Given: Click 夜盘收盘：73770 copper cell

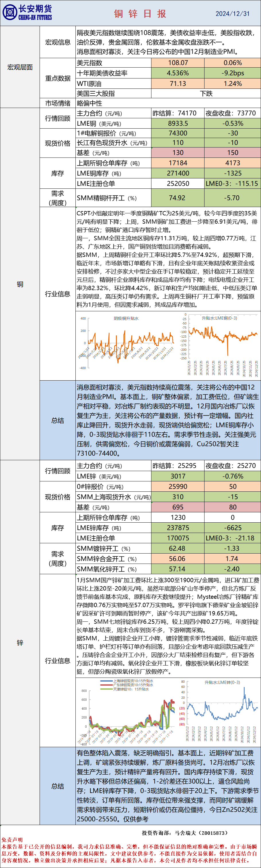Looking at the screenshot, I should [x=233, y=113].
